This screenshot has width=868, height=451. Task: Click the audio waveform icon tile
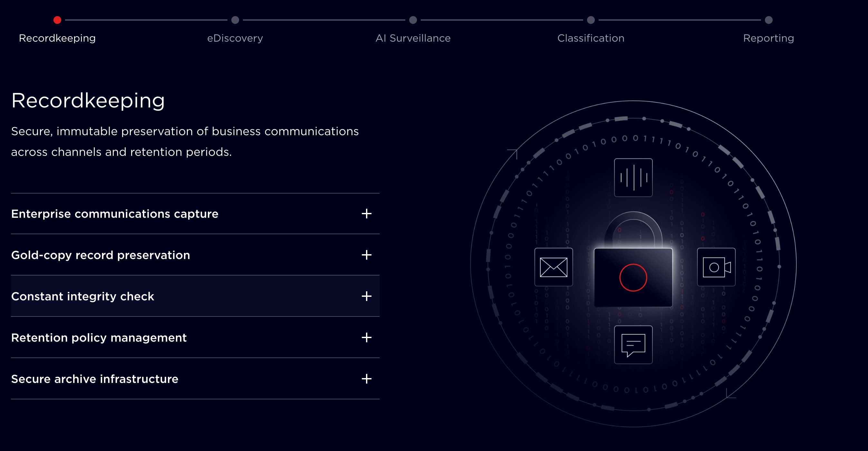pos(633,177)
